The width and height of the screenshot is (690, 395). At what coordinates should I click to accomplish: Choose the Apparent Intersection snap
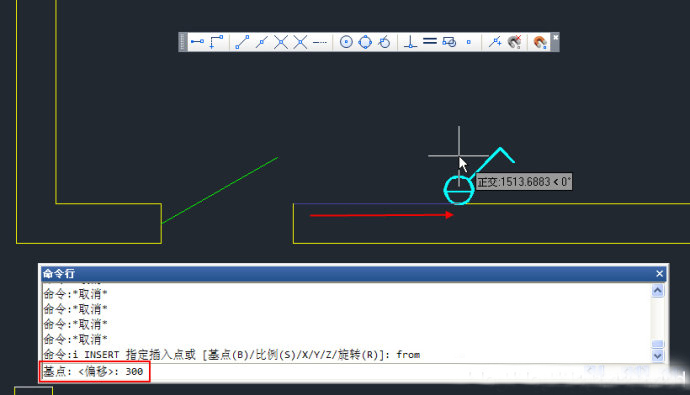tap(300, 42)
